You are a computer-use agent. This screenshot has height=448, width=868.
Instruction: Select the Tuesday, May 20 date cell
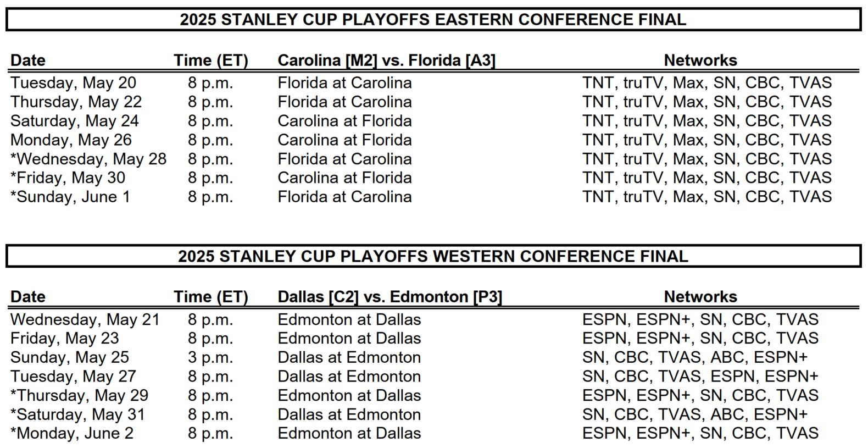coord(73,83)
